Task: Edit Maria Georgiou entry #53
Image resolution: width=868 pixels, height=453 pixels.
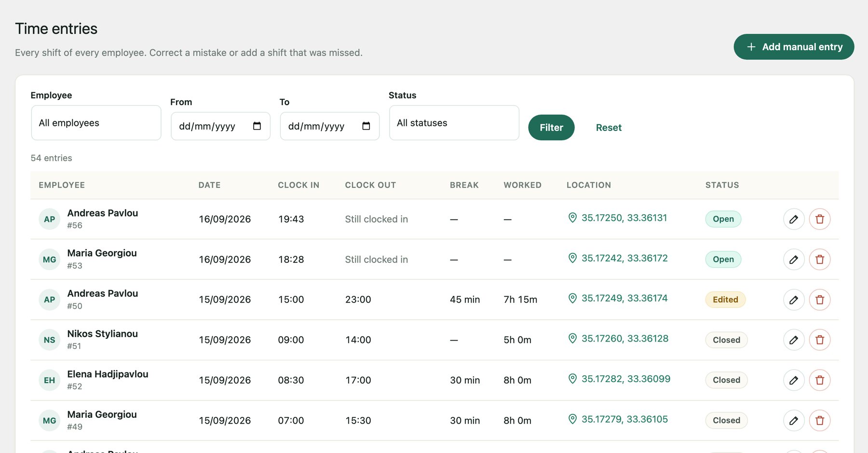Action: tap(794, 260)
